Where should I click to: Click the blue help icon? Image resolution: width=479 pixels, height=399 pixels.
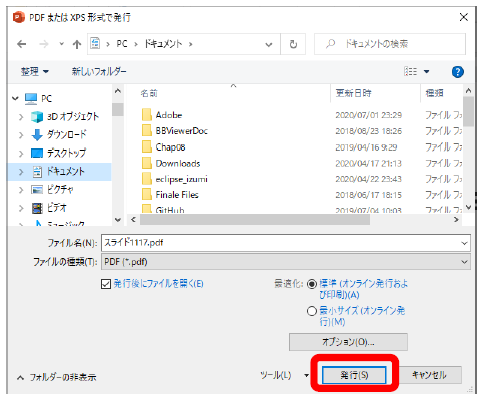click(458, 72)
